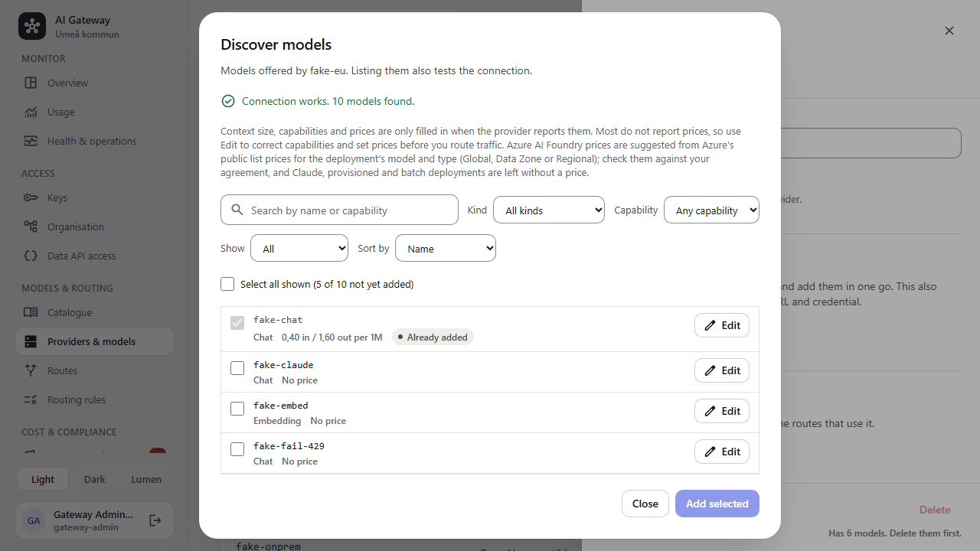
Task: Edit the fake-chat model
Action: (x=722, y=325)
